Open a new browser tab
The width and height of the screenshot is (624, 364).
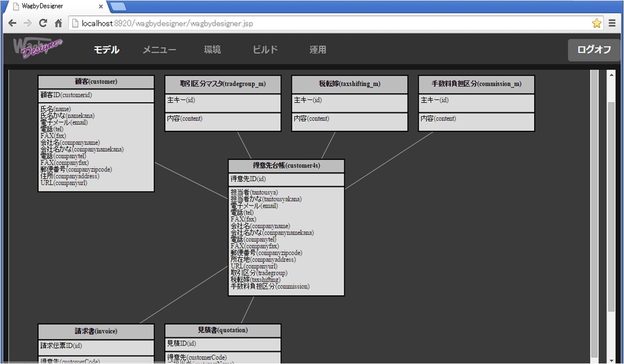click(118, 6)
